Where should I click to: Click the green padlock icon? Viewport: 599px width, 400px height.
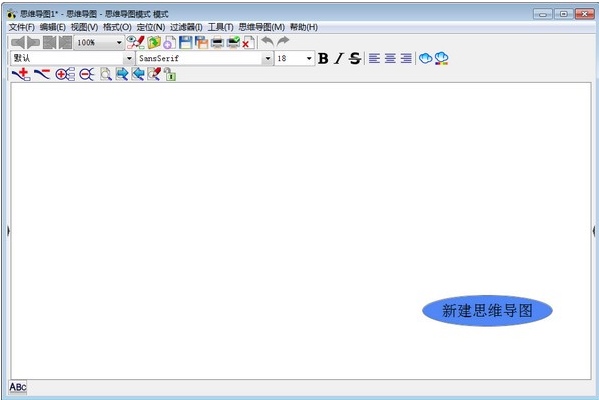[170, 74]
